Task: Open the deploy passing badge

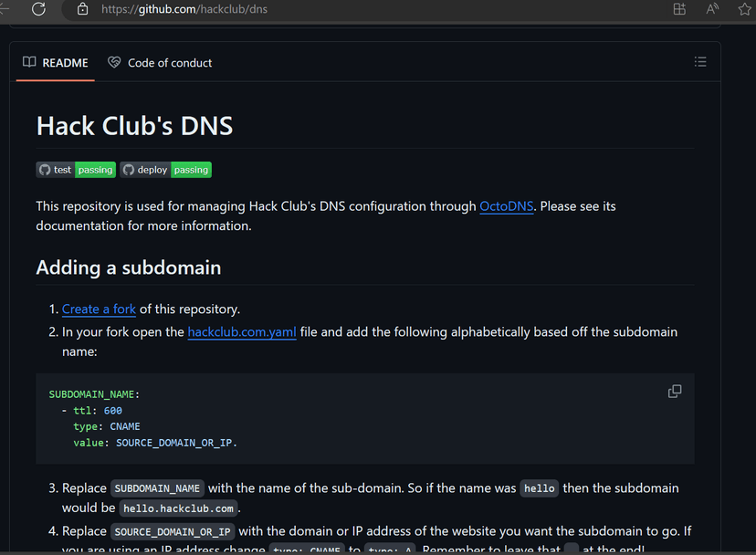Action: pyautogui.click(x=166, y=170)
